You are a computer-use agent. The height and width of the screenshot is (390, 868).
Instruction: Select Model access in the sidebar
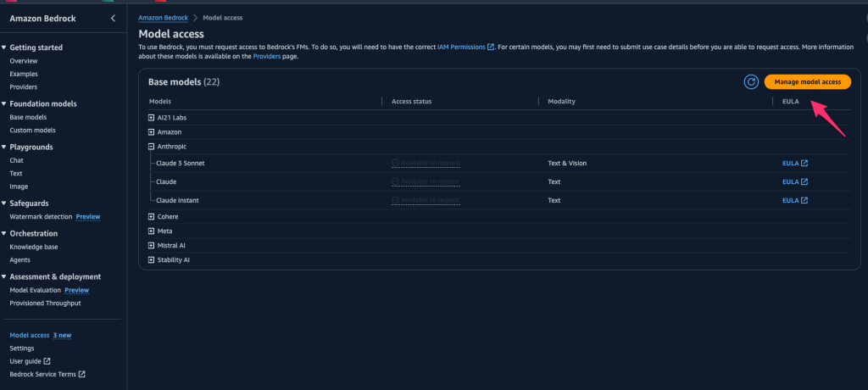pyautogui.click(x=30, y=335)
